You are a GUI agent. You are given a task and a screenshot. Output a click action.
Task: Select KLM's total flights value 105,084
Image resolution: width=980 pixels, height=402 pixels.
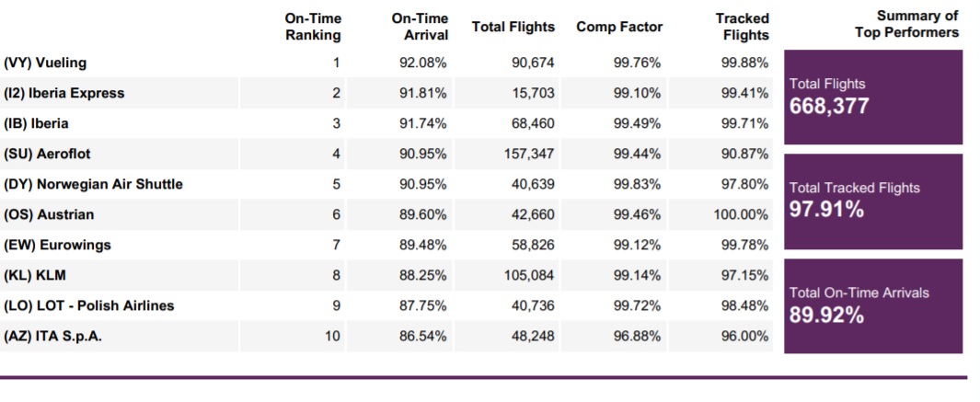pyautogui.click(x=528, y=275)
